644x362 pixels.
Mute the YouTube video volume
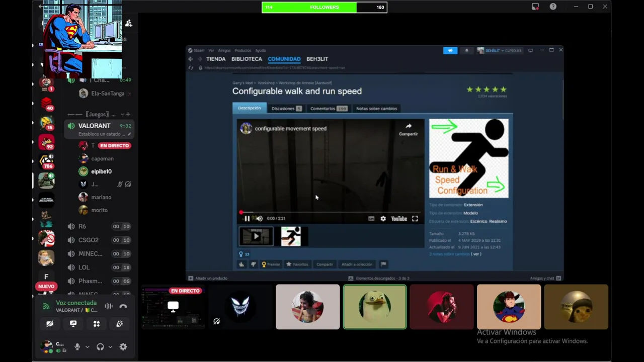(x=260, y=218)
